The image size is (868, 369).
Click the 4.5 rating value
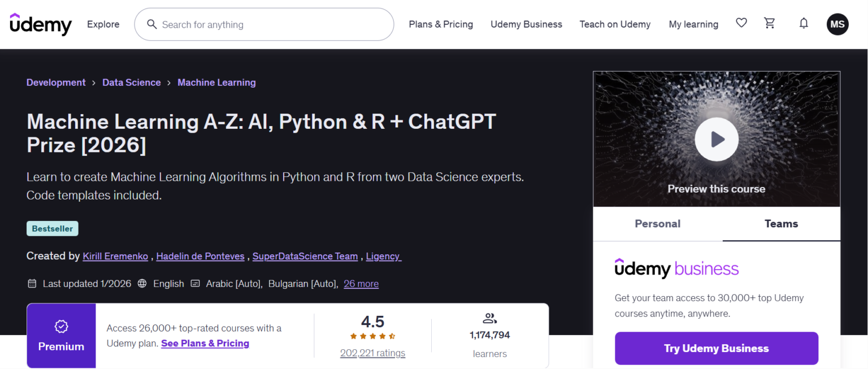(x=372, y=322)
